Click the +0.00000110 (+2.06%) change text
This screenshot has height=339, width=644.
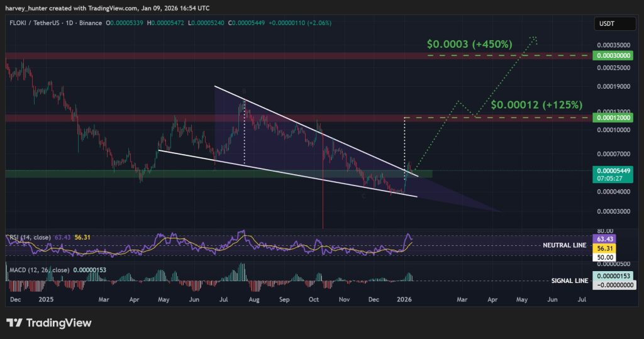click(300, 23)
